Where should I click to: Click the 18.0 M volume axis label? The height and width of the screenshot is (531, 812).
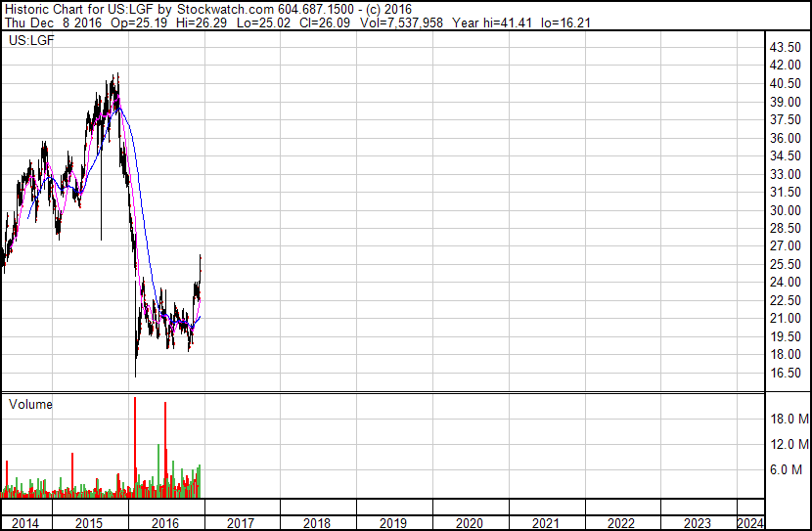789,420
